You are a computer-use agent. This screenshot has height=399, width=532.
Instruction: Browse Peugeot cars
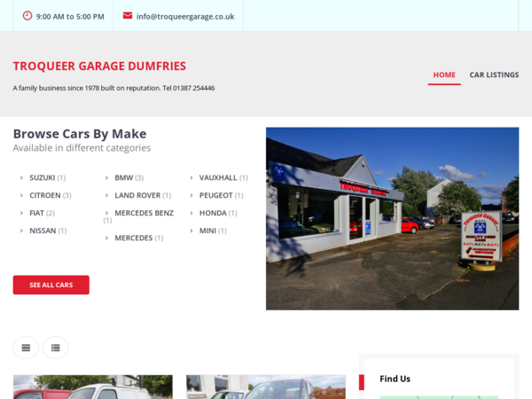(215, 195)
